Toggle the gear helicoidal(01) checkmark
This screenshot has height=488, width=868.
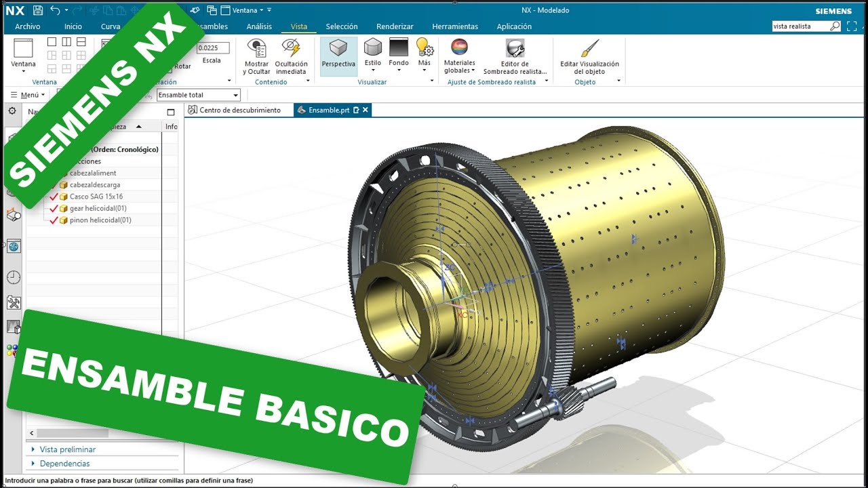pos(54,208)
